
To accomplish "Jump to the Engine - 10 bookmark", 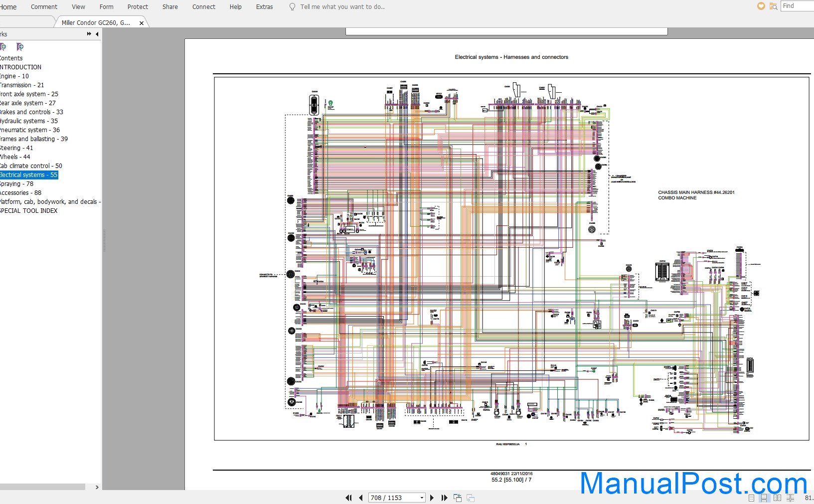I will pos(14,76).
